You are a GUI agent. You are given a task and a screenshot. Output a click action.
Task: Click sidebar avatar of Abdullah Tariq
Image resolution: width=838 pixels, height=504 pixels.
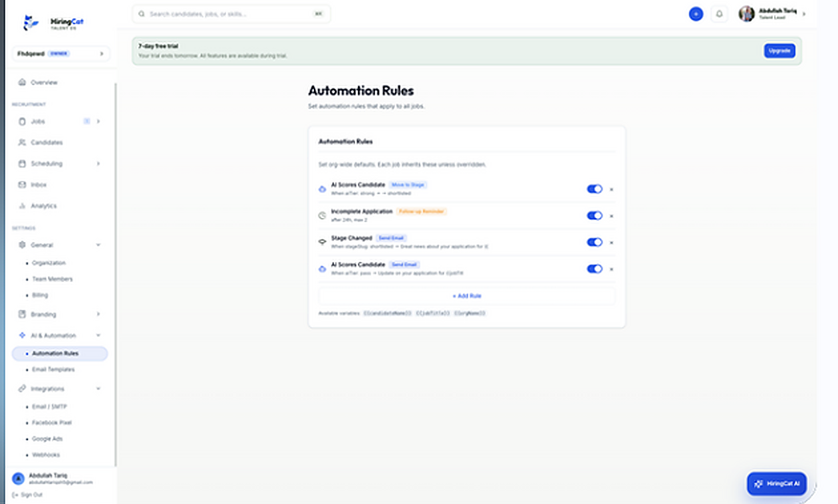(18, 478)
